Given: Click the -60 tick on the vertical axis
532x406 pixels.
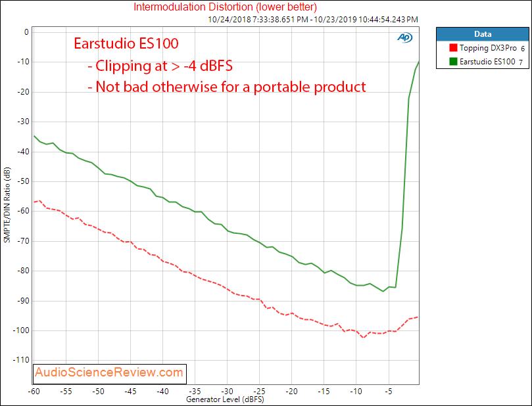Looking at the screenshot, I should click(x=24, y=211).
